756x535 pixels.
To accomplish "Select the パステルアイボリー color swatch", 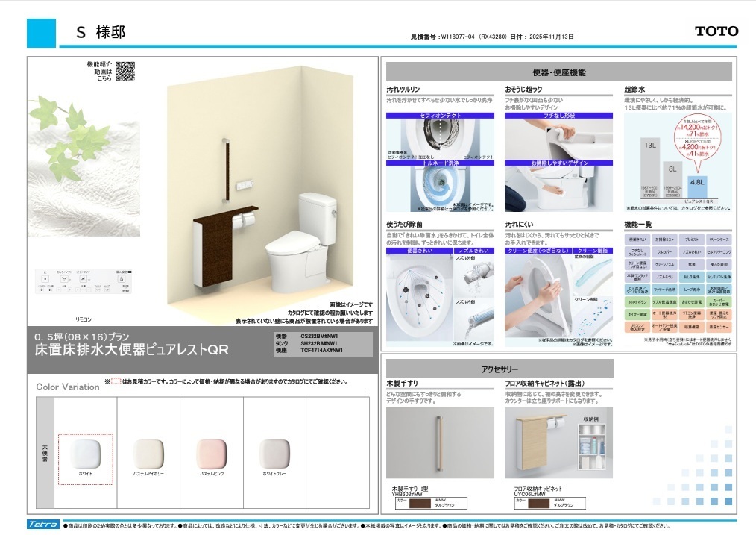I will (148, 453).
